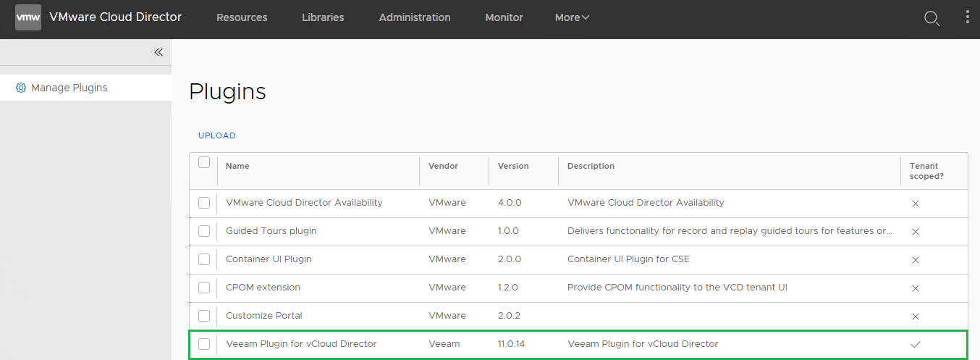The height and width of the screenshot is (360, 980).
Task: Check the Veeam Plugin for vCloud Director row
Action: (204, 344)
